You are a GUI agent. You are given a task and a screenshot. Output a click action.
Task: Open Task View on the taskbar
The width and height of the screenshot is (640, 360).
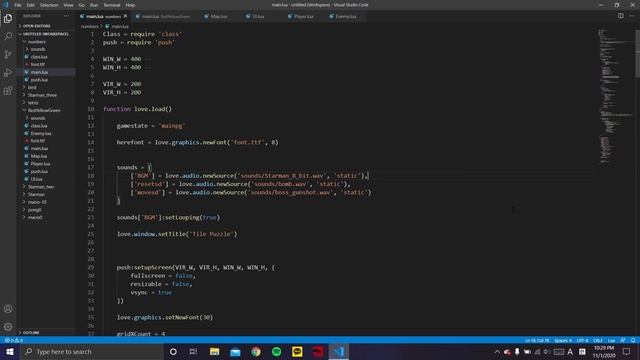193,351
